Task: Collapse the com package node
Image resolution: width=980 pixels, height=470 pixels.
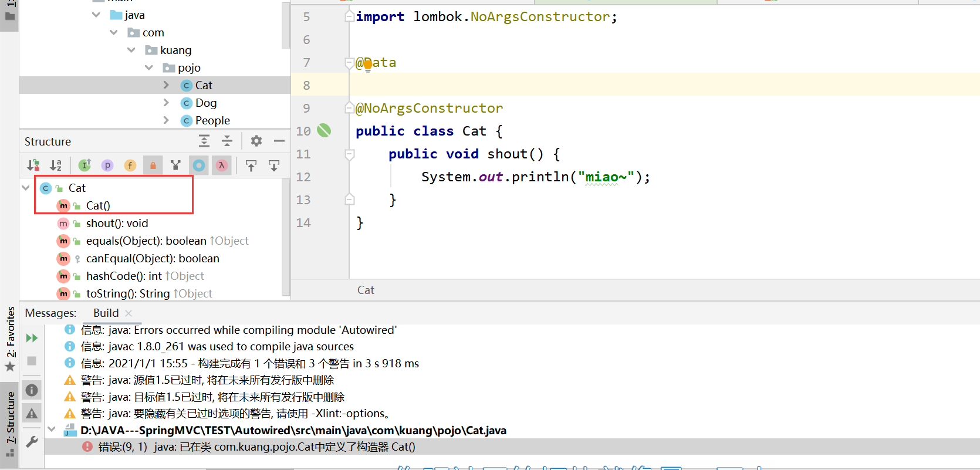Action: (x=114, y=32)
